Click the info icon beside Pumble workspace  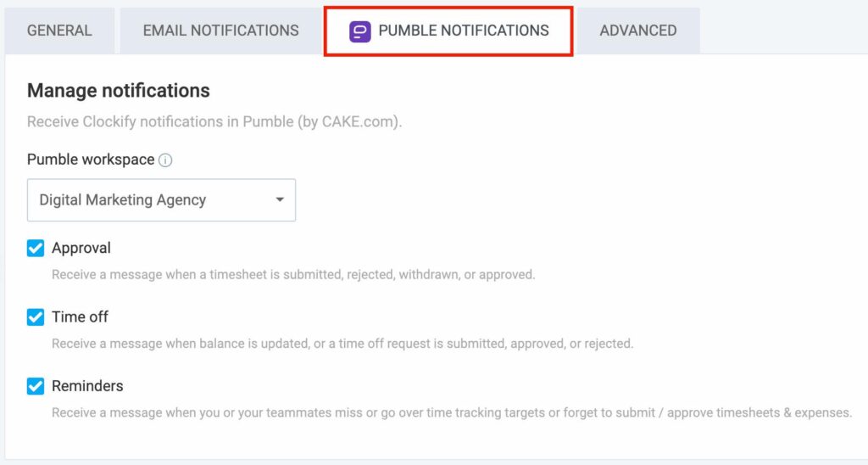[165, 160]
